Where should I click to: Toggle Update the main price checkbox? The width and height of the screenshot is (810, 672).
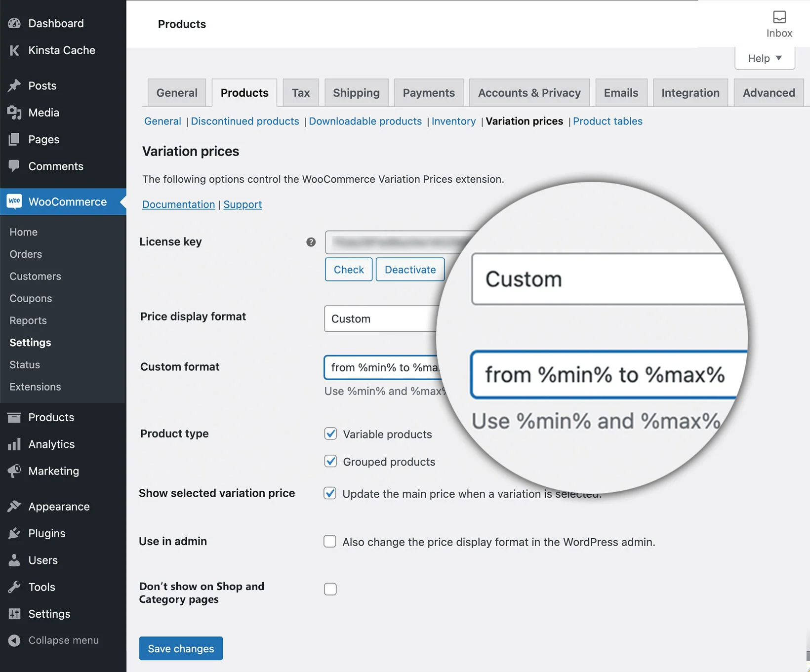(x=330, y=493)
